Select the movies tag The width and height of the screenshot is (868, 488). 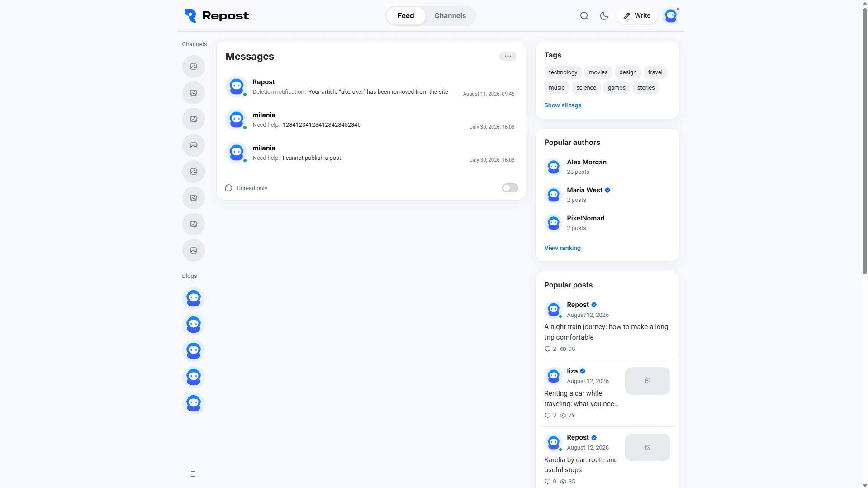[598, 72]
